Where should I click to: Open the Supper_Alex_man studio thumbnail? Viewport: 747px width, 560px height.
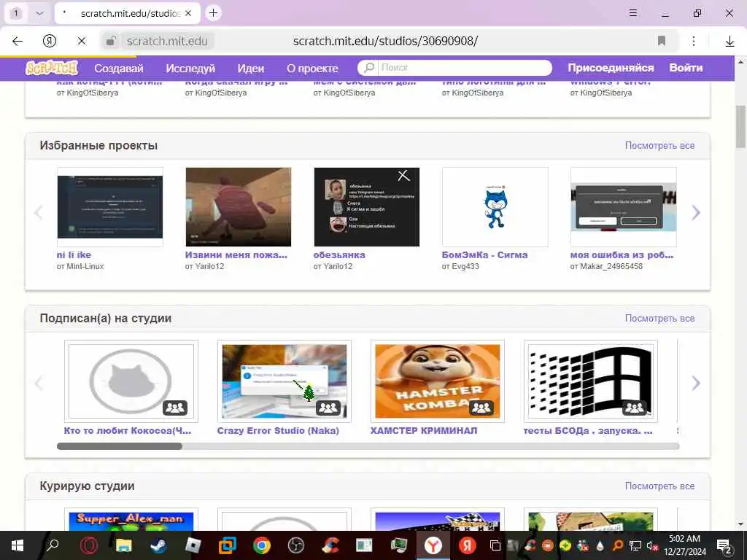pos(131,521)
